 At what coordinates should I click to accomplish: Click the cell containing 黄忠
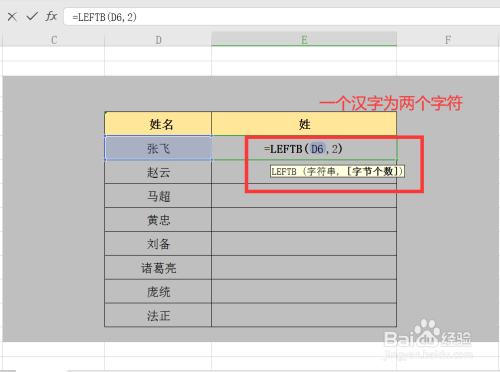pyautogui.click(x=158, y=220)
